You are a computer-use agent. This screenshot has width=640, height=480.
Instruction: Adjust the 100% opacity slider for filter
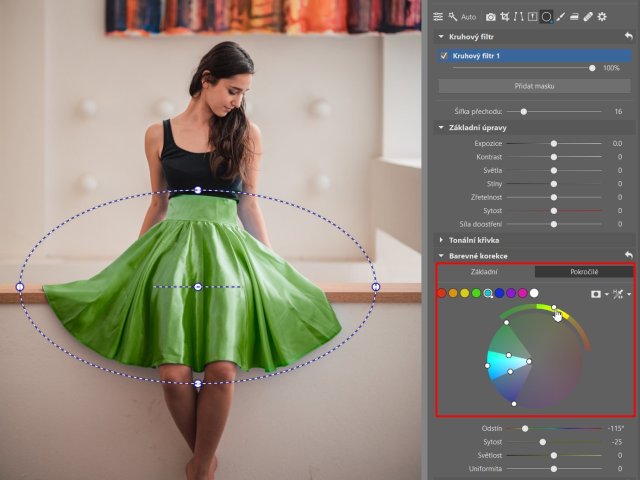[x=592, y=68]
